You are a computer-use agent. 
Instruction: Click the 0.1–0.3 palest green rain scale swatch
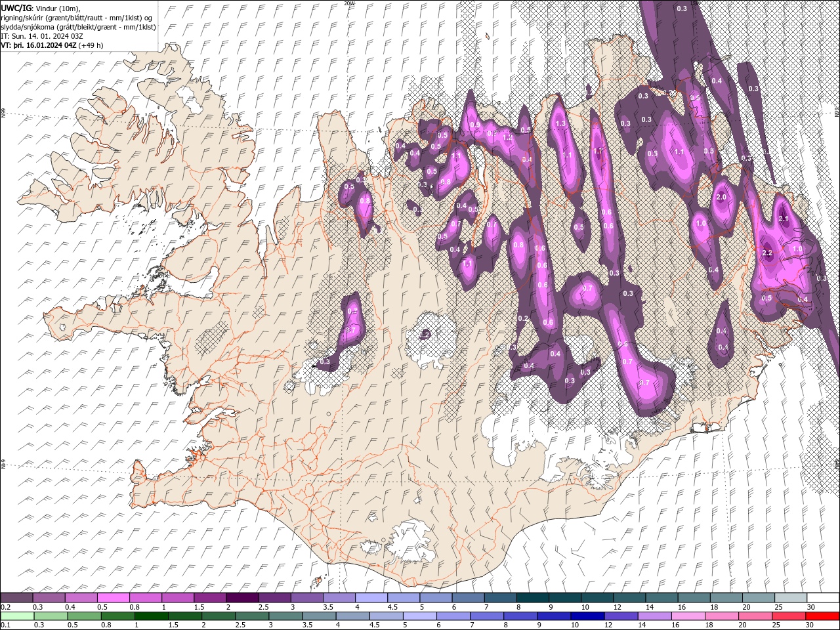(x=16, y=616)
